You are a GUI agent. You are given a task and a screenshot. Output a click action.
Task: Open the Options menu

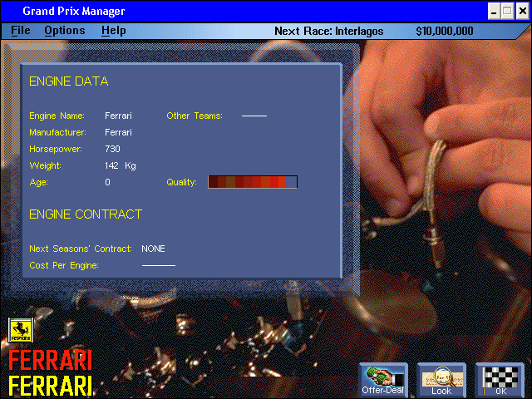click(65, 31)
